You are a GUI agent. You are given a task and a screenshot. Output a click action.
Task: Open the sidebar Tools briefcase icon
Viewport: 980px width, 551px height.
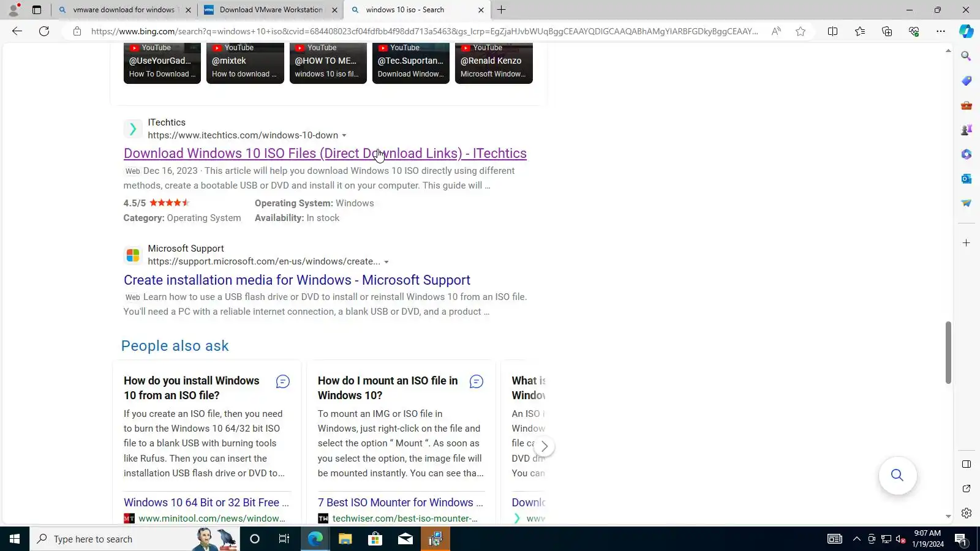(x=967, y=105)
